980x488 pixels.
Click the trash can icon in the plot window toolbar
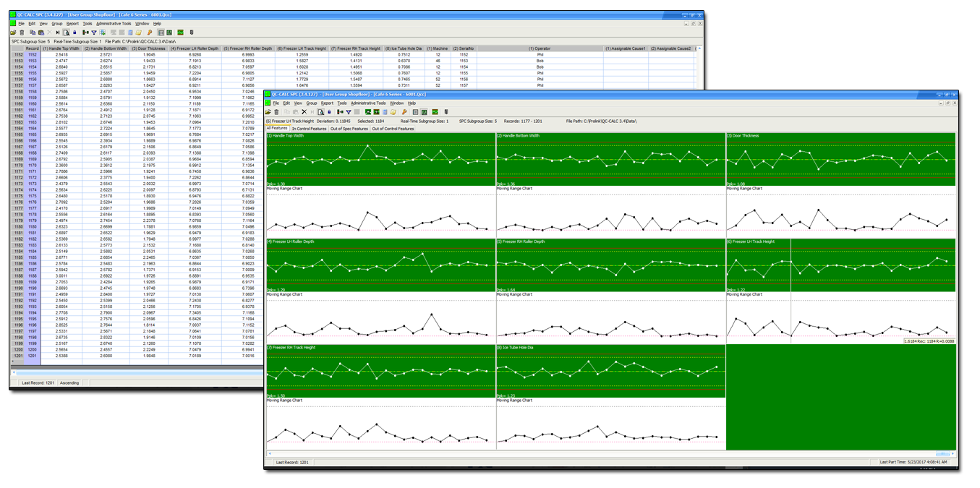pyautogui.click(x=276, y=112)
